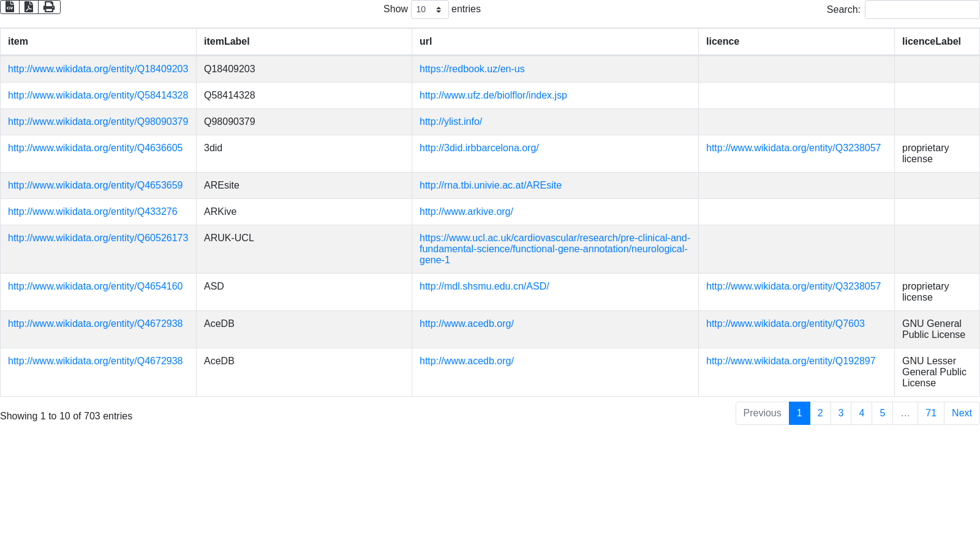Jump to last page 71
Viewport: 980px width, 551px height.
931,413
